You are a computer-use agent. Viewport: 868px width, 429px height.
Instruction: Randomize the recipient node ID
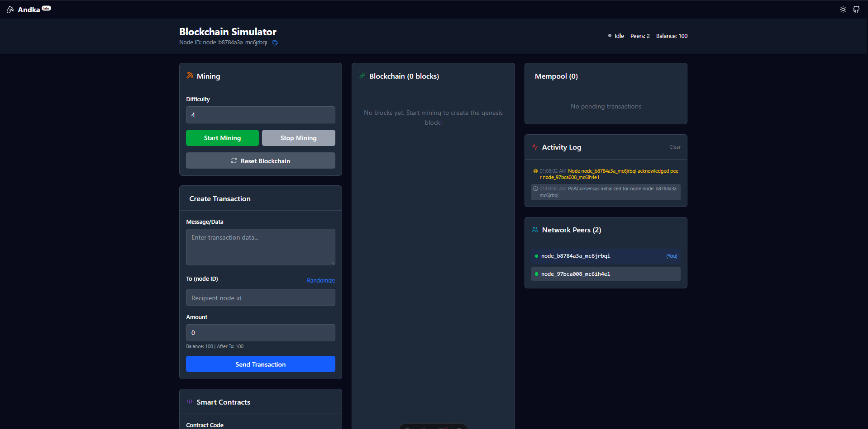tap(321, 280)
